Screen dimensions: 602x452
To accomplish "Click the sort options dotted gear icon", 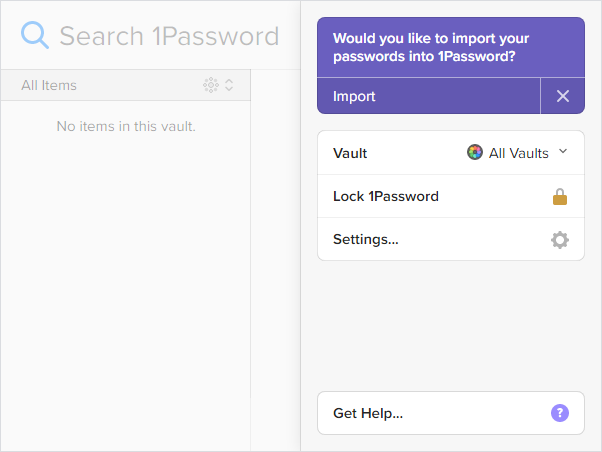I will click(211, 85).
